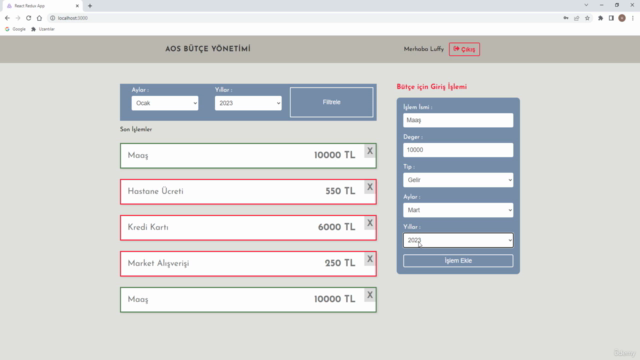This screenshot has height=360, width=640.
Task: Reload the page with refresh icon
Action: pos(29,18)
